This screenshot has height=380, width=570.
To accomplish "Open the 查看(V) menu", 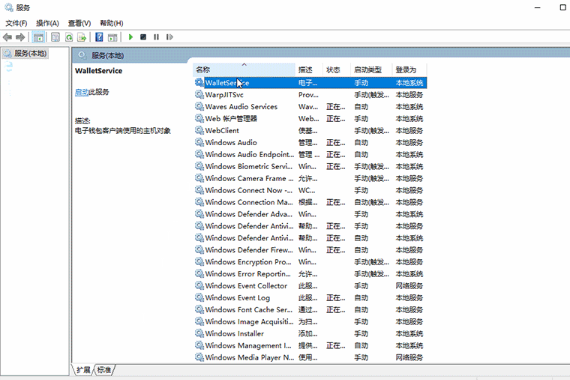I will [79, 23].
